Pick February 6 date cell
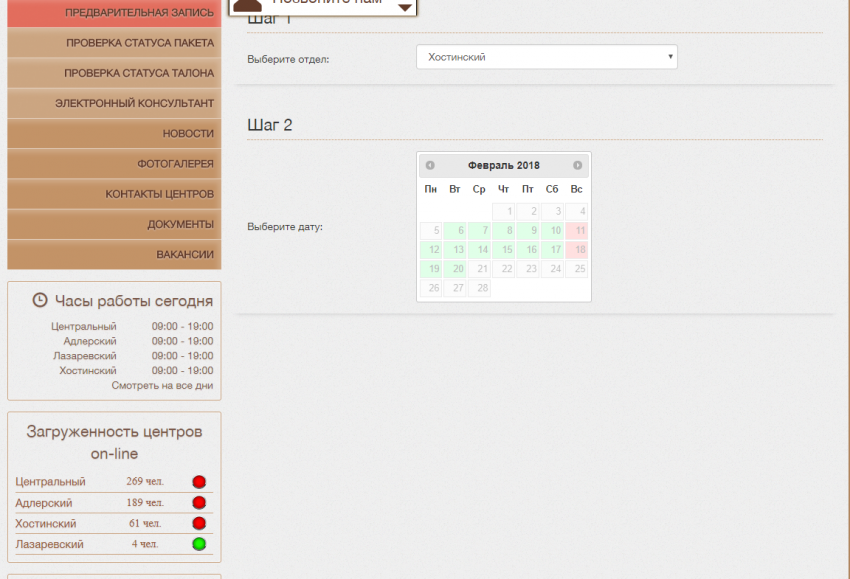The width and height of the screenshot is (850, 579). click(456, 231)
